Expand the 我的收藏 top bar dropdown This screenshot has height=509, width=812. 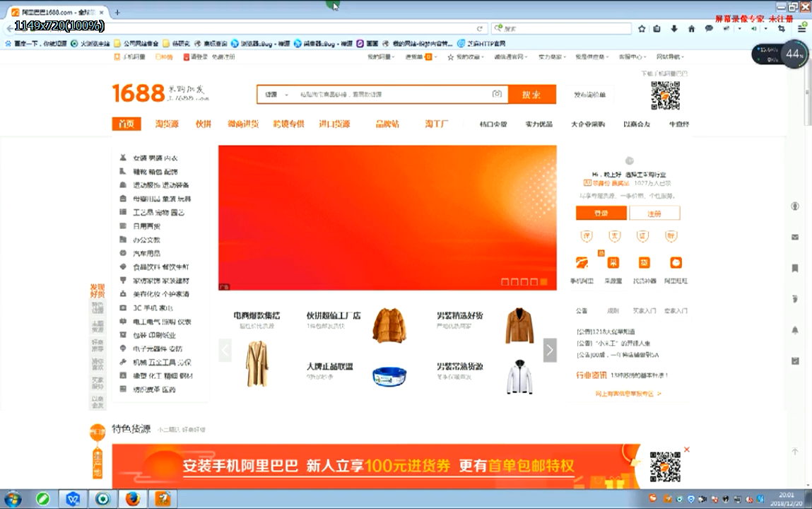466,57
